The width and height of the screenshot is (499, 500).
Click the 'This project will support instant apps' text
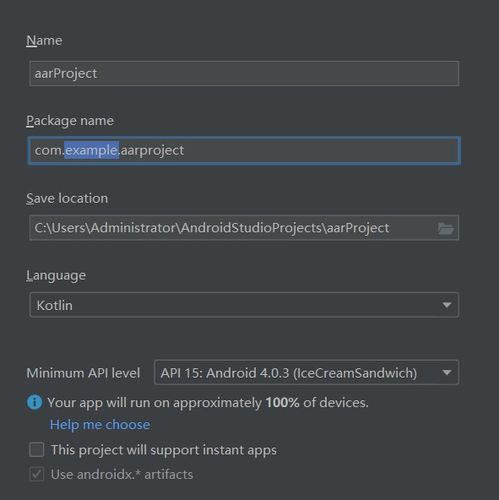coord(164,450)
